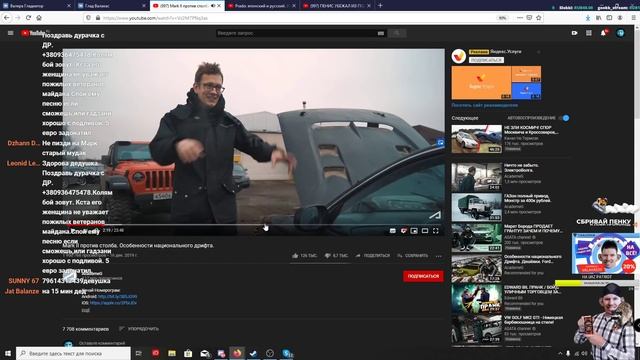The image size is (640, 360).
Task: Click the YouTube search magnifier button
Action: tap(396, 33)
